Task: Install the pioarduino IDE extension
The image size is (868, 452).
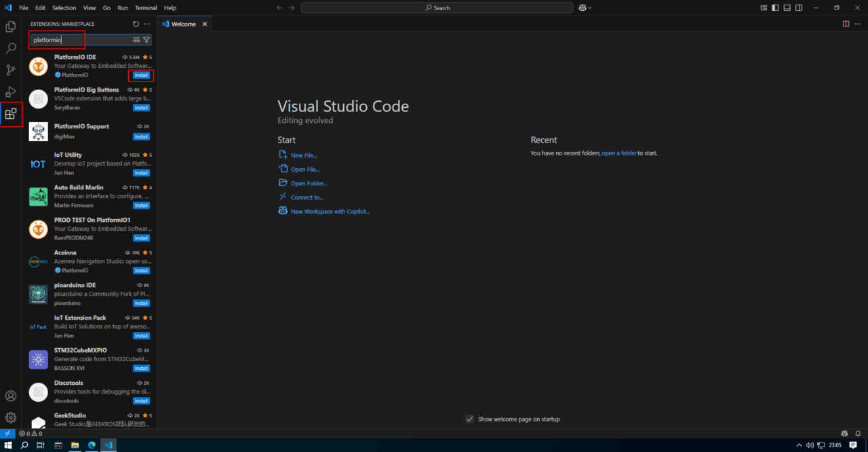Action: pyautogui.click(x=141, y=303)
